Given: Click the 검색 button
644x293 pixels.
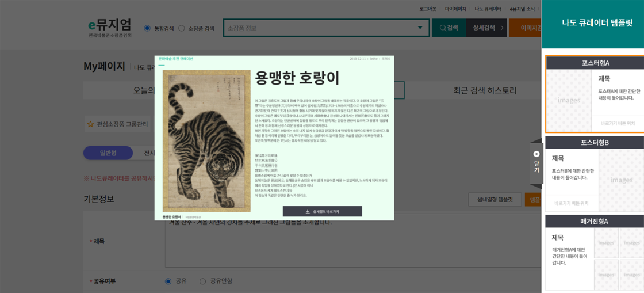Looking at the screenshot, I should point(448,28).
